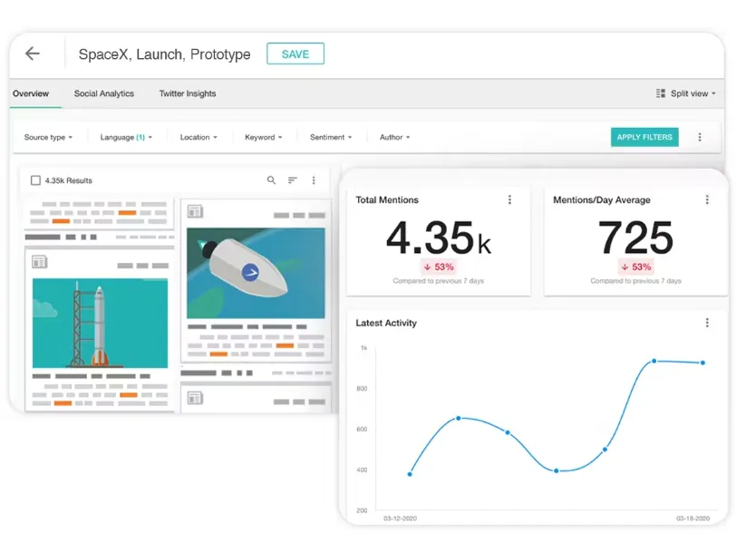Open Mentions/Day Average card options menu
Image resolution: width=756 pixels, height=552 pixels.
click(x=707, y=199)
